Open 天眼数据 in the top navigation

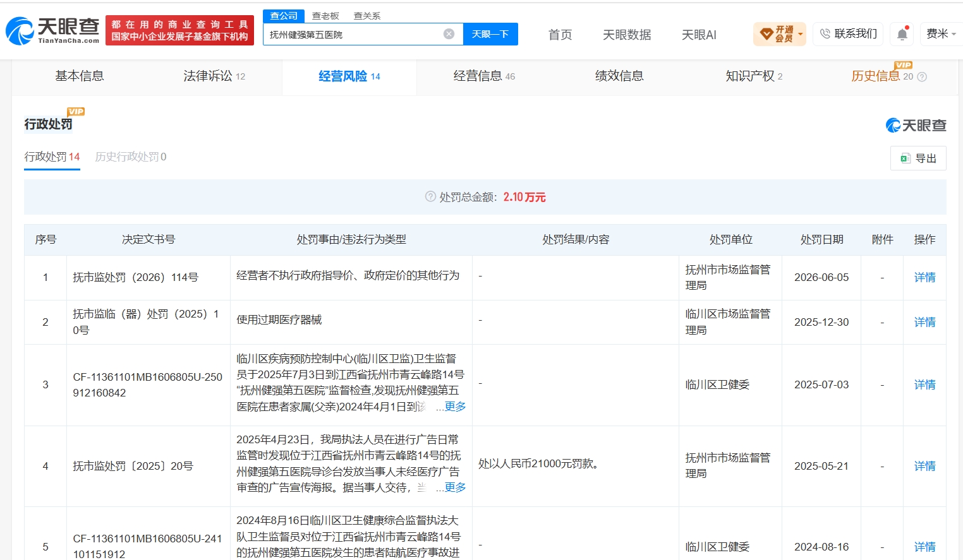(627, 35)
